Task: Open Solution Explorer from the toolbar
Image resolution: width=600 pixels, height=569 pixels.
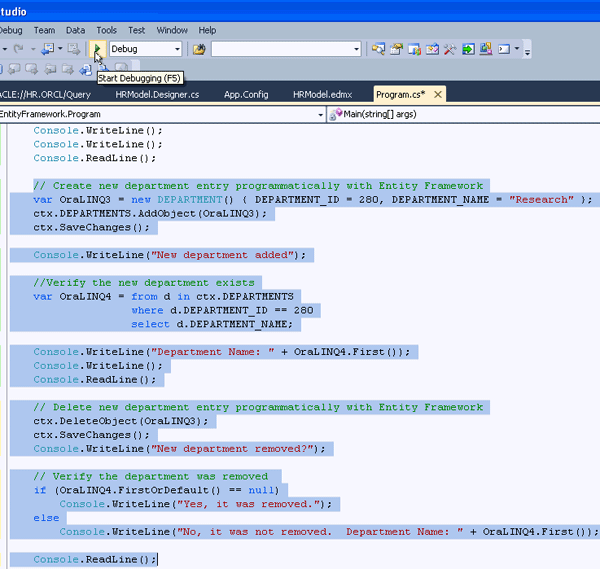Action: (378, 48)
